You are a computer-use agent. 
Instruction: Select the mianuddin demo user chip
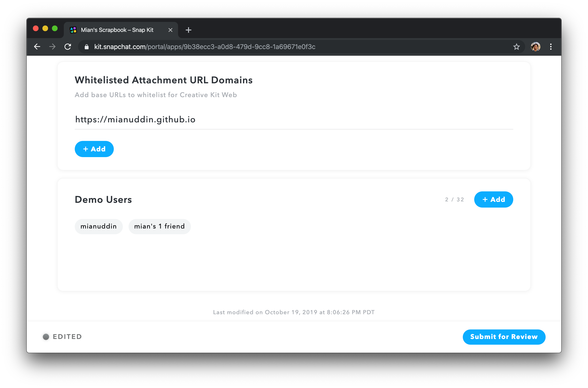[x=99, y=226]
